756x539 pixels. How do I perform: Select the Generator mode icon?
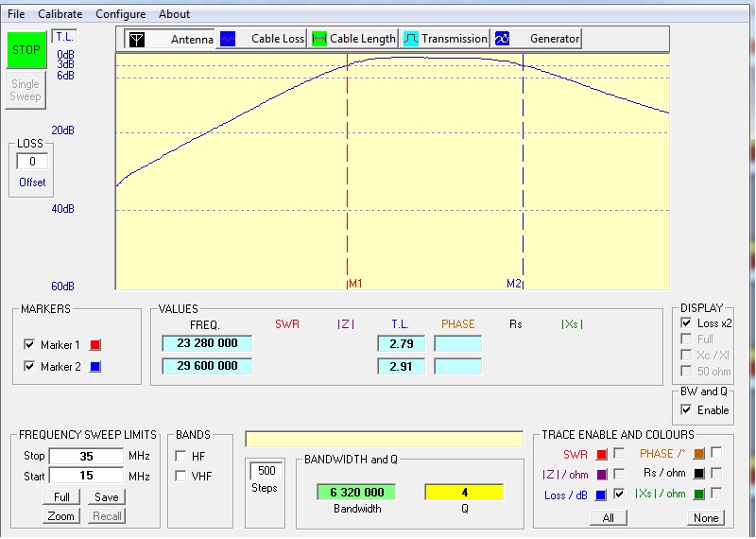[503, 39]
